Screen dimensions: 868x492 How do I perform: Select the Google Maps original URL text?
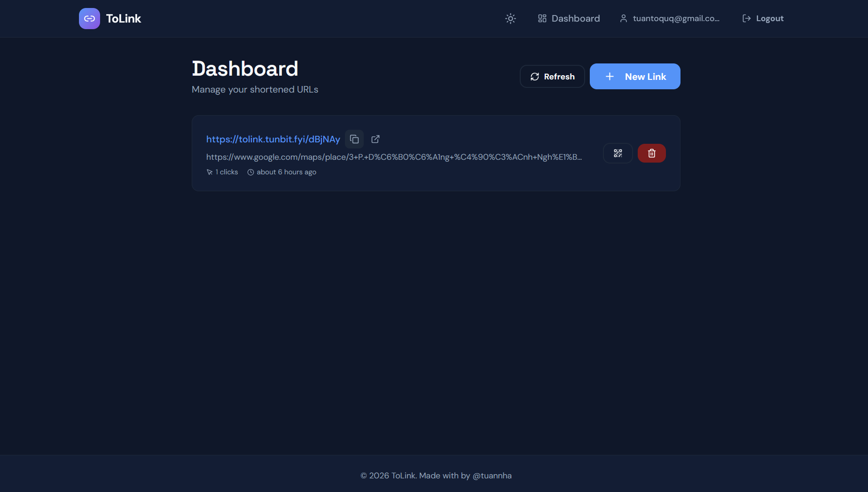(394, 157)
